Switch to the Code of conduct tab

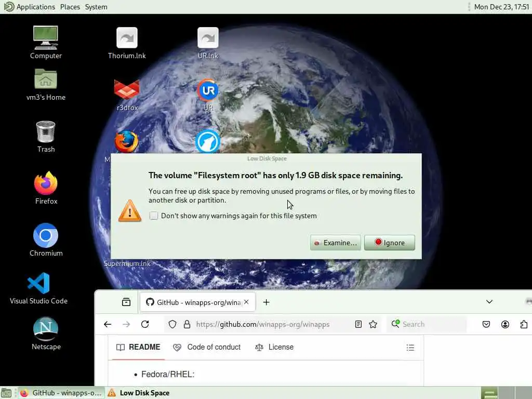click(x=207, y=347)
